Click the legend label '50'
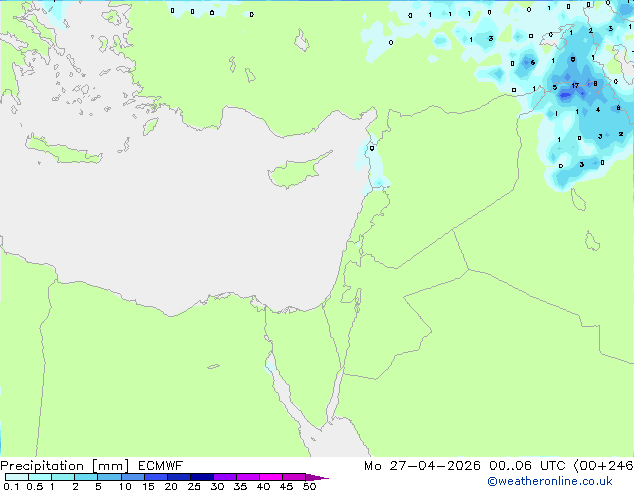 (309, 486)
